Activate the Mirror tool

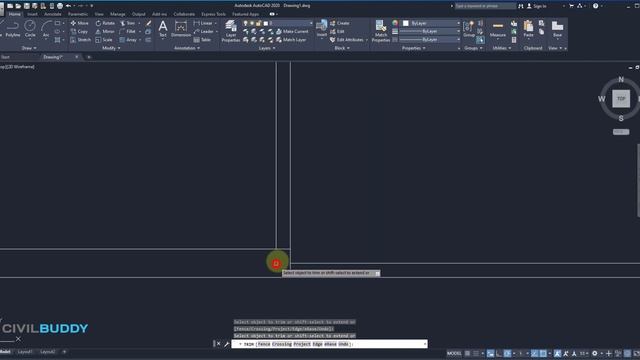(x=105, y=31)
